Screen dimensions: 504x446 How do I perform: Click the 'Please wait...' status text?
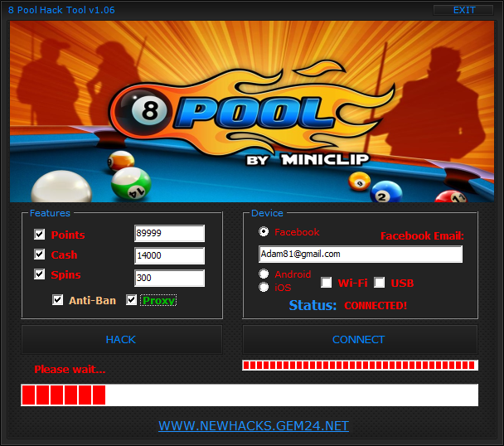pos(70,369)
